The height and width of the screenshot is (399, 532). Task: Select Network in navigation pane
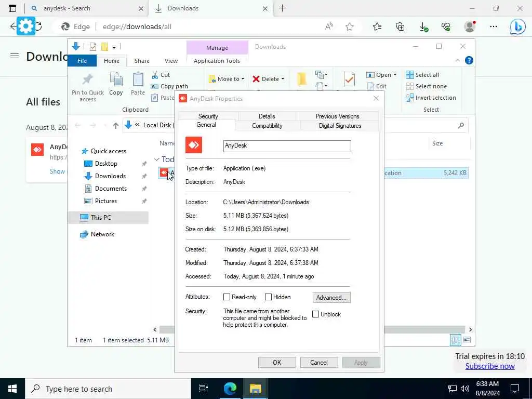point(102,234)
